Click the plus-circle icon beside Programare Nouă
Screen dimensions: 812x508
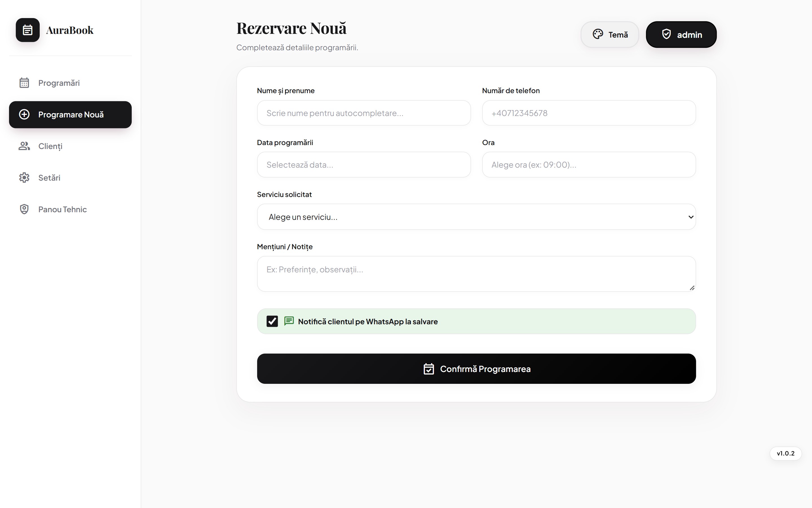[24, 114]
